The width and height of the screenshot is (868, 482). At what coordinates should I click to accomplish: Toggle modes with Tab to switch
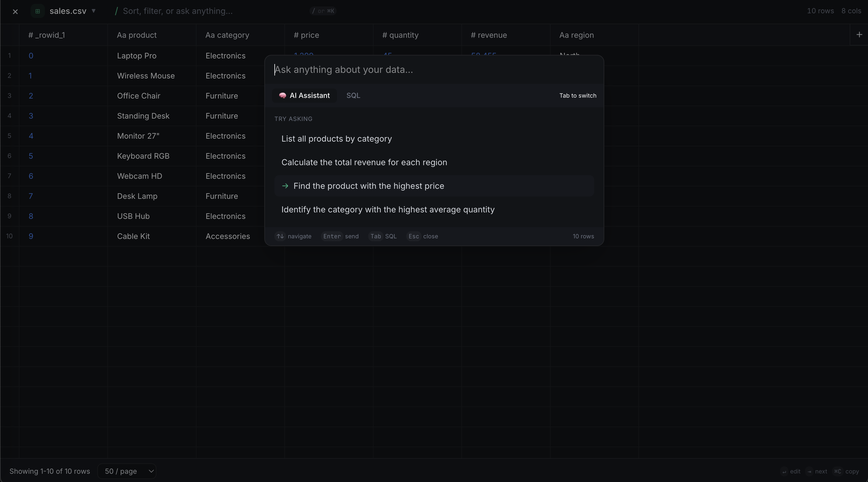577,95
